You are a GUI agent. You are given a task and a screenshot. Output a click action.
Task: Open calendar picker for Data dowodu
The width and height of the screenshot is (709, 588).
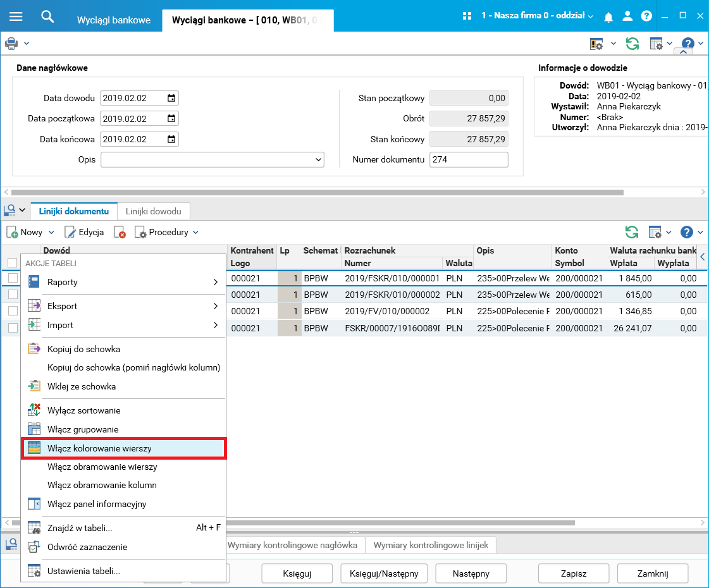171,98
